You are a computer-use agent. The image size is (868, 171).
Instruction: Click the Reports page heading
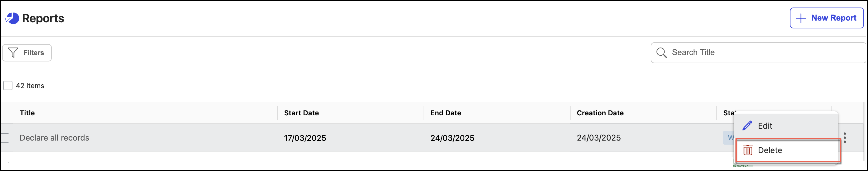coord(43,18)
